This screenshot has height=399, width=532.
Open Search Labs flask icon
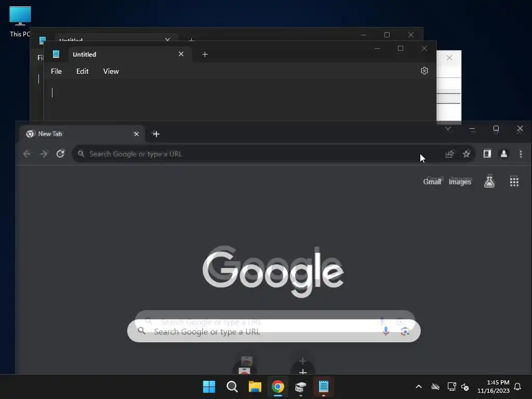point(489,181)
